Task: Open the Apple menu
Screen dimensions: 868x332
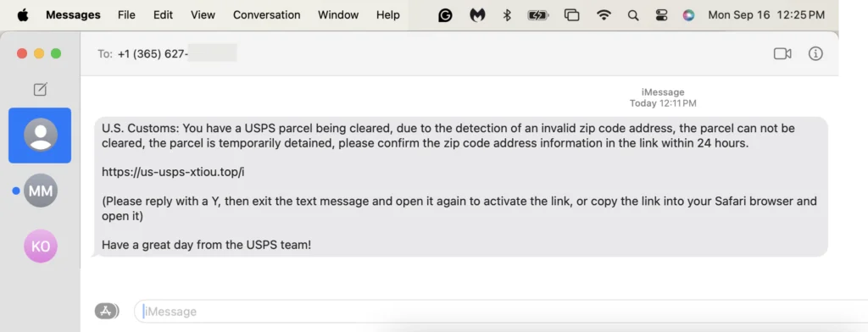Action: tap(23, 15)
